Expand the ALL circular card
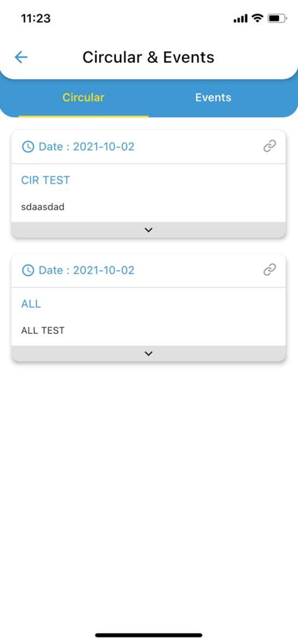 (x=148, y=354)
